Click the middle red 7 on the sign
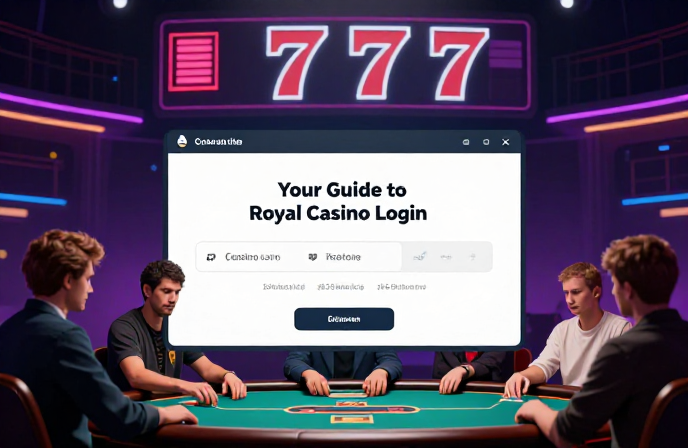This screenshot has width=688, height=448. coord(379,63)
